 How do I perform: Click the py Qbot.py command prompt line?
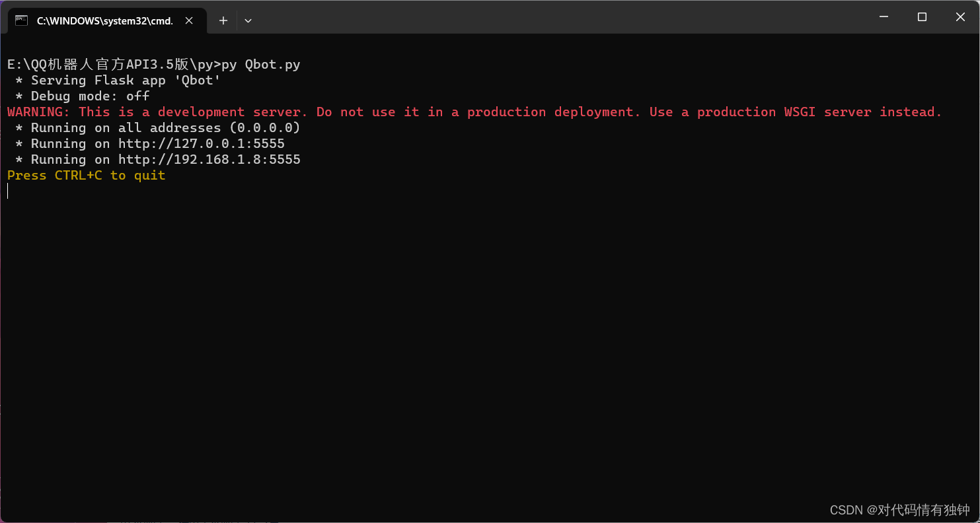[x=153, y=64]
